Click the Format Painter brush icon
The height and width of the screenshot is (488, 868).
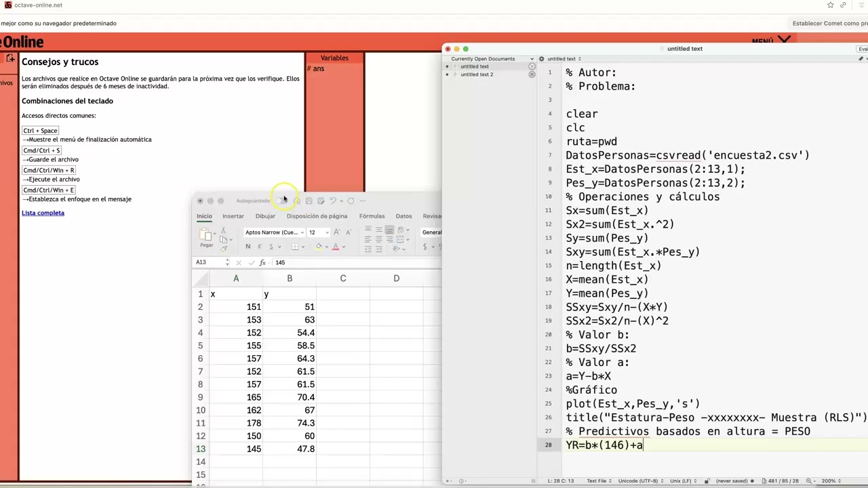(x=223, y=249)
